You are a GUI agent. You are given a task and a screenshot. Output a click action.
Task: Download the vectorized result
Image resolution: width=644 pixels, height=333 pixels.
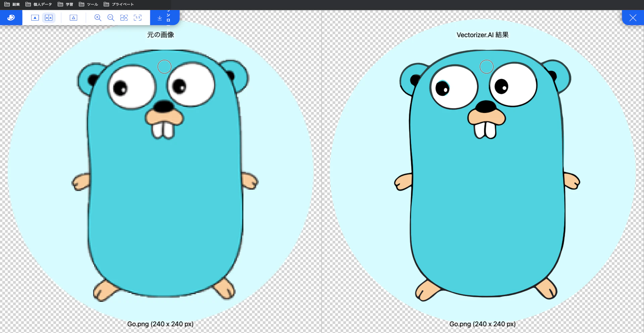point(164,17)
